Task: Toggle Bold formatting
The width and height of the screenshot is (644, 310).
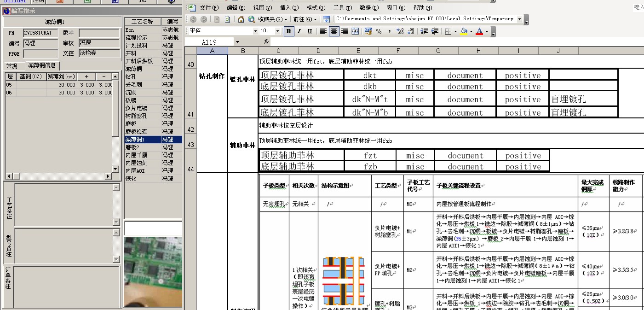Action: tap(289, 31)
